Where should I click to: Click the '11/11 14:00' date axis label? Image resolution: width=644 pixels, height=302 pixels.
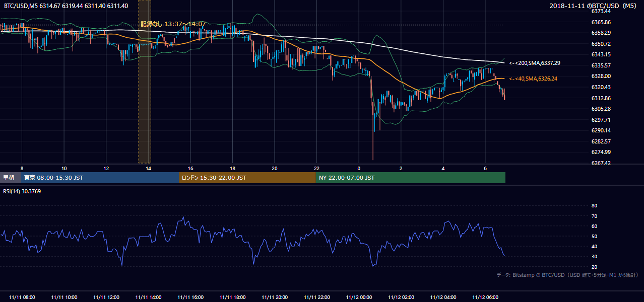[148, 297]
